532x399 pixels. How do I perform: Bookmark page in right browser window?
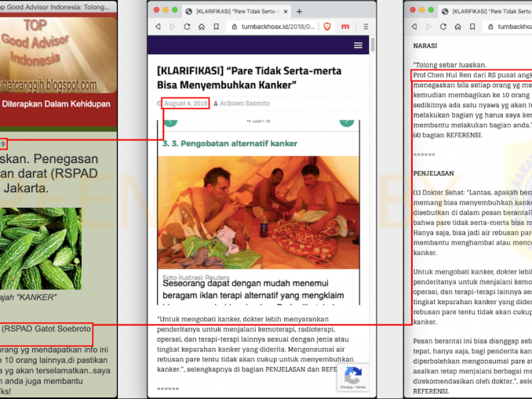coord(472,27)
